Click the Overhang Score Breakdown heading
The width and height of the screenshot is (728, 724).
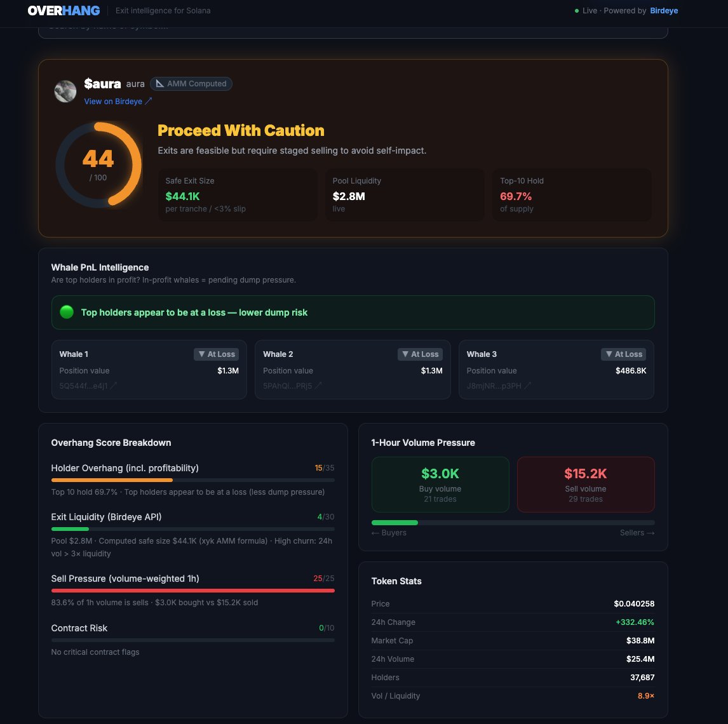[111, 443]
